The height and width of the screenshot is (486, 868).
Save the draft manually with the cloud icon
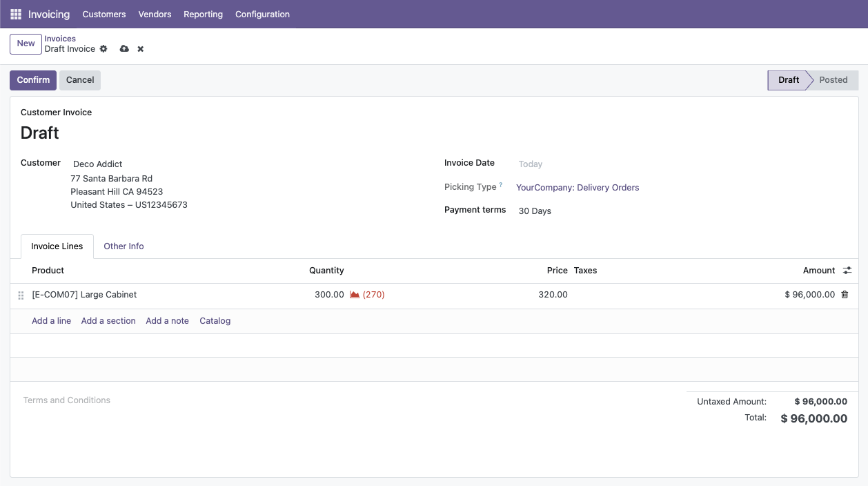coord(124,49)
